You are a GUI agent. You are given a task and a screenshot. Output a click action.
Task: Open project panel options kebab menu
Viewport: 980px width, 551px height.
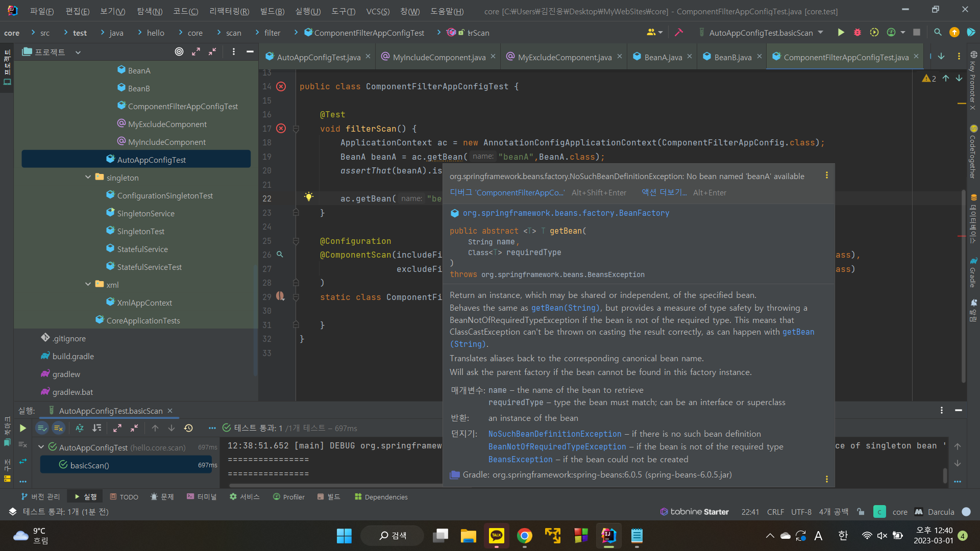[234, 52]
